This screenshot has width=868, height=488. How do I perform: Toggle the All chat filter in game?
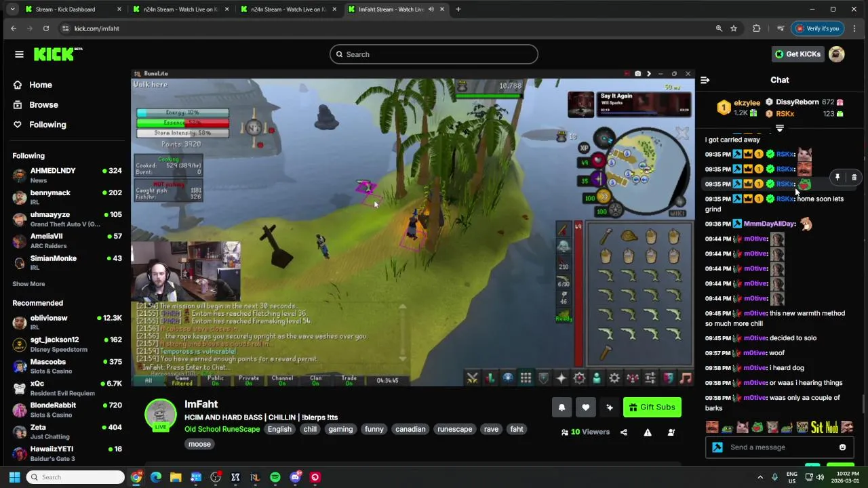tap(149, 380)
